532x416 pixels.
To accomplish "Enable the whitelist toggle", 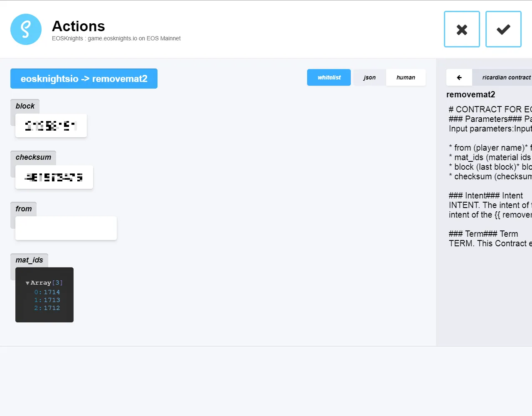I will coord(329,77).
